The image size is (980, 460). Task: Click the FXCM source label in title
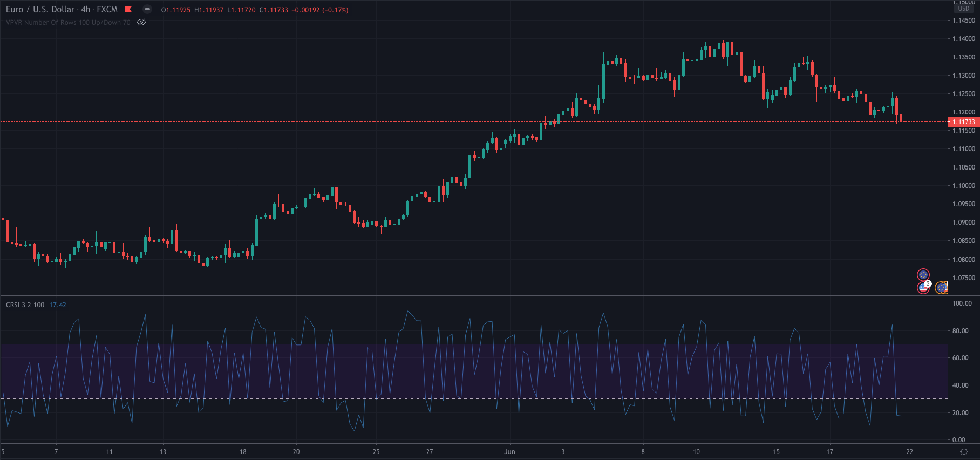[x=107, y=9]
